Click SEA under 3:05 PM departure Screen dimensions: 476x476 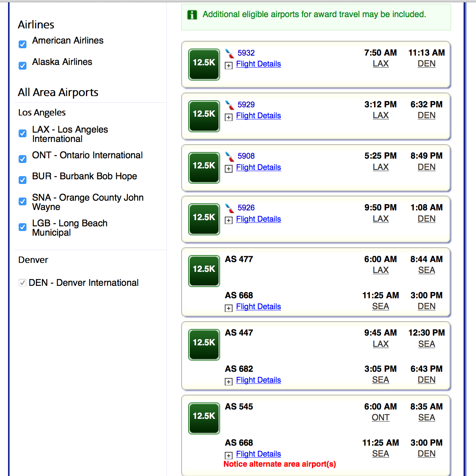tap(381, 380)
